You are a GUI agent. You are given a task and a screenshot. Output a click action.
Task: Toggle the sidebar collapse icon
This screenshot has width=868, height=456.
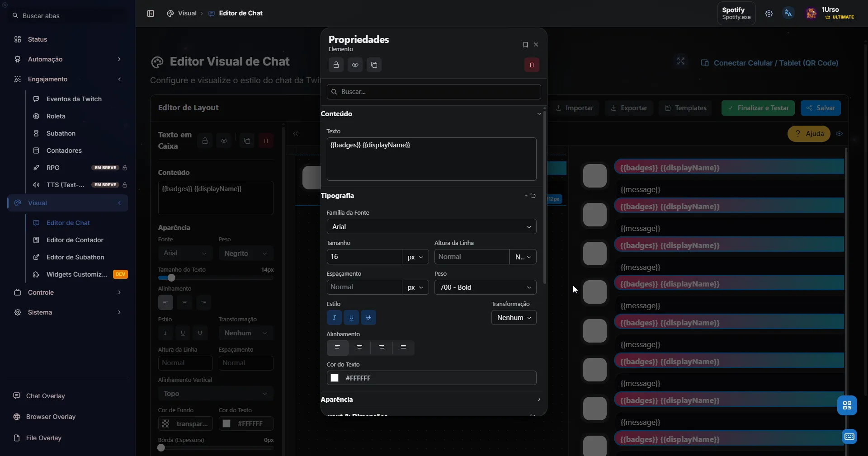tap(151, 14)
